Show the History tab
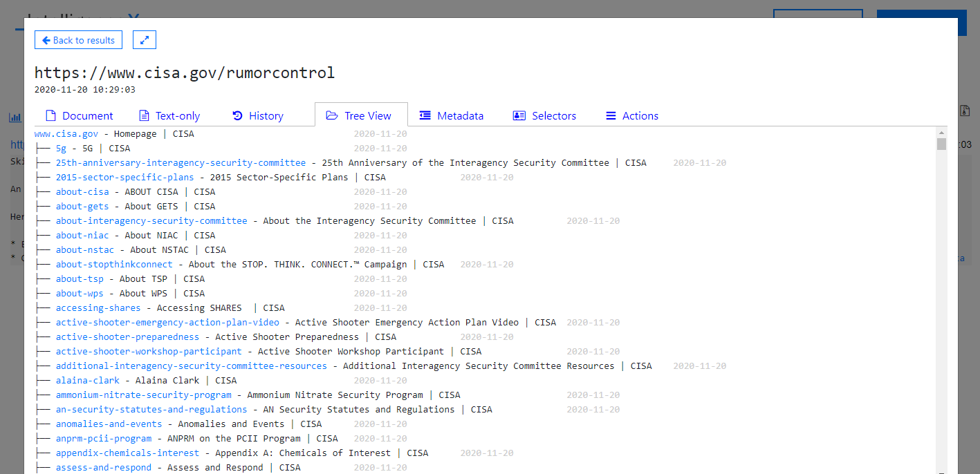This screenshot has width=980, height=474. 258,115
